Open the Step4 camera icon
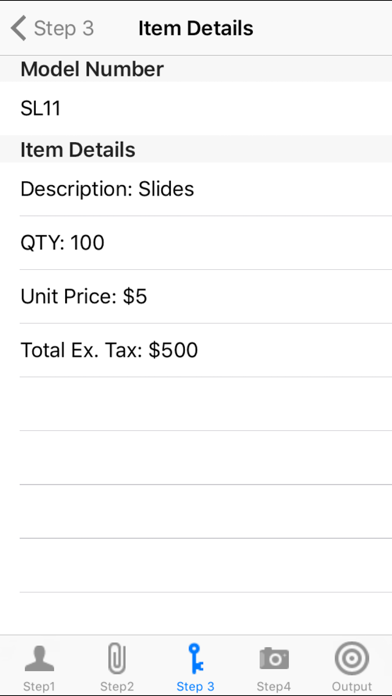392x696 pixels. pos(274,659)
